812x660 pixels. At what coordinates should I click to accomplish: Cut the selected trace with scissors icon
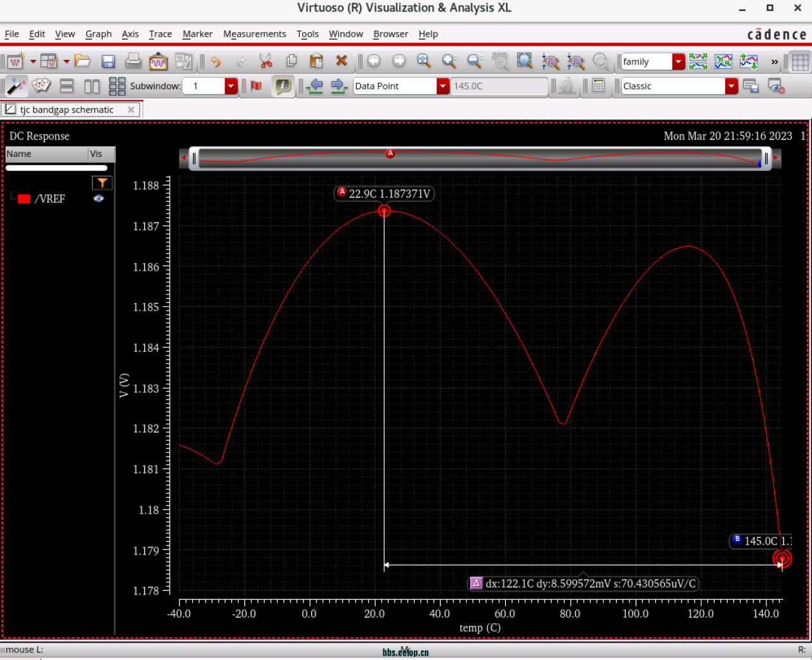coord(266,61)
